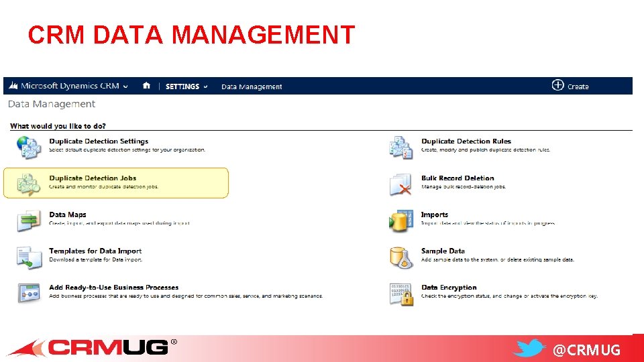Click the Create plus icon
This screenshot has width=644, height=362.
[557, 85]
